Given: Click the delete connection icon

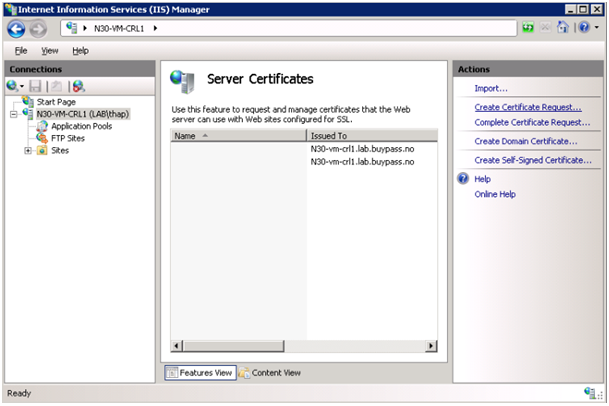Looking at the screenshot, I should [79, 86].
